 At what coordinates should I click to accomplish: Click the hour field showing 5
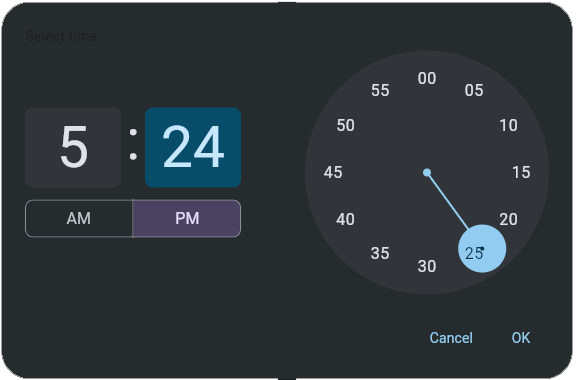pyautogui.click(x=73, y=147)
